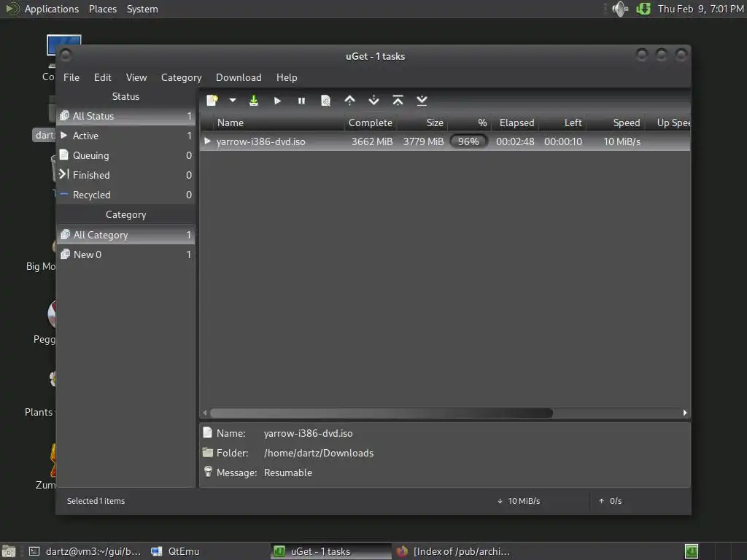
Task: Click the save/grab clipboard download icon
Action: [x=253, y=101]
